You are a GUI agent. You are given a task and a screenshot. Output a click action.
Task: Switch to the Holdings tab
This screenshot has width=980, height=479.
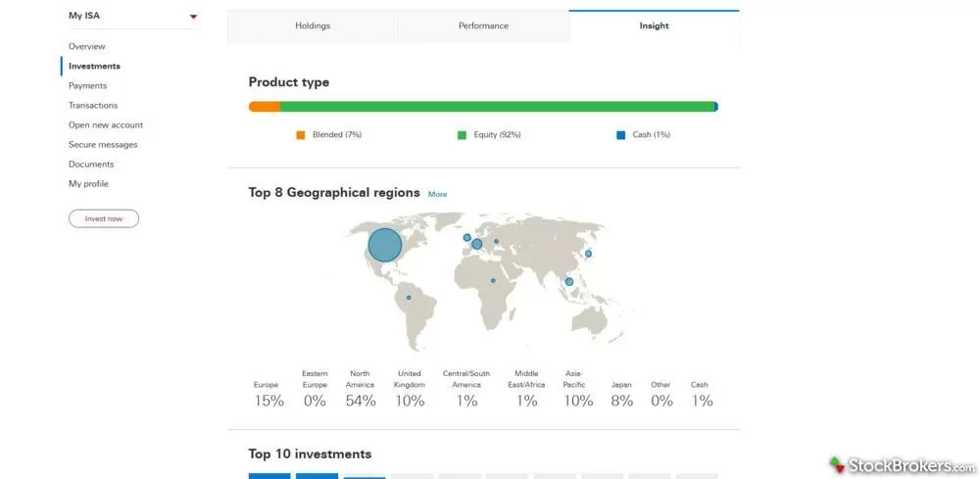click(x=313, y=26)
